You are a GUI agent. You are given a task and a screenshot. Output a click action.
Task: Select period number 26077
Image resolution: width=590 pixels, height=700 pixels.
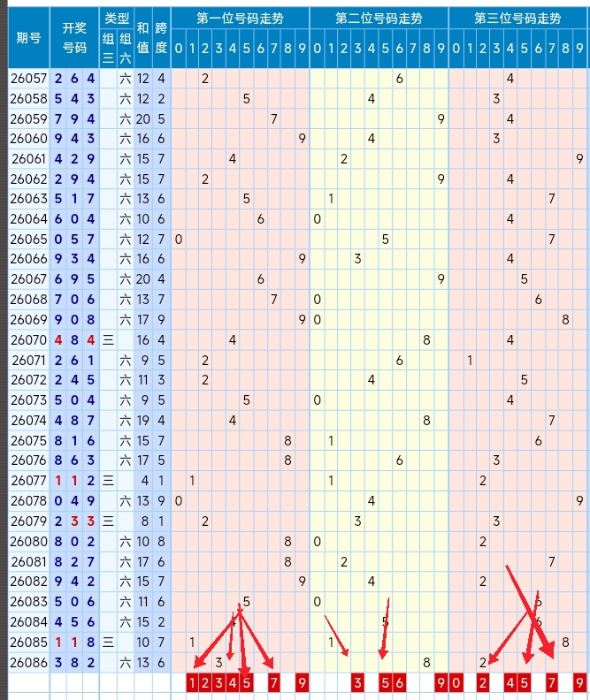[x=28, y=481]
